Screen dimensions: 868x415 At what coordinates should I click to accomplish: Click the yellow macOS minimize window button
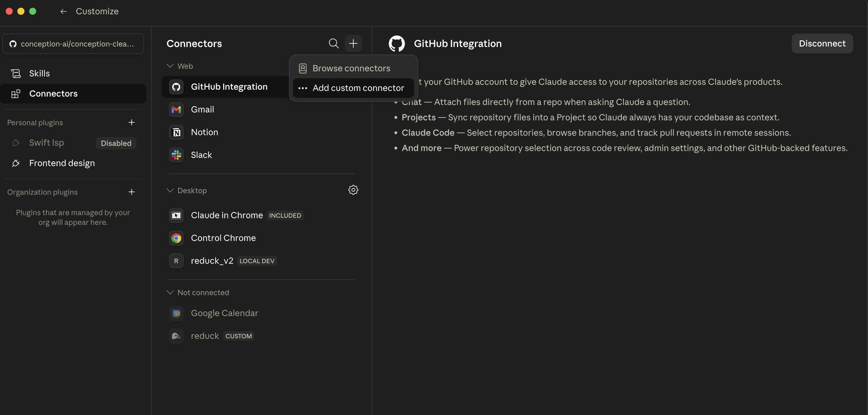pos(21,11)
